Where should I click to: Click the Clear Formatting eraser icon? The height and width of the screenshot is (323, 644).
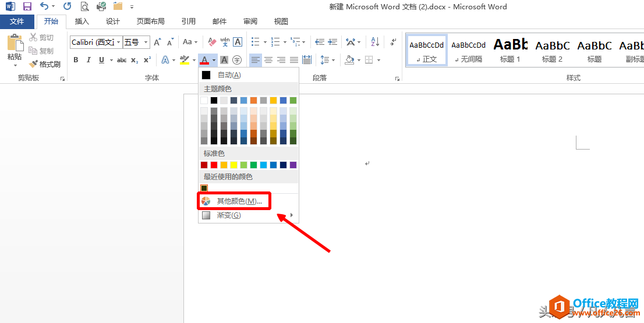coord(212,42)
